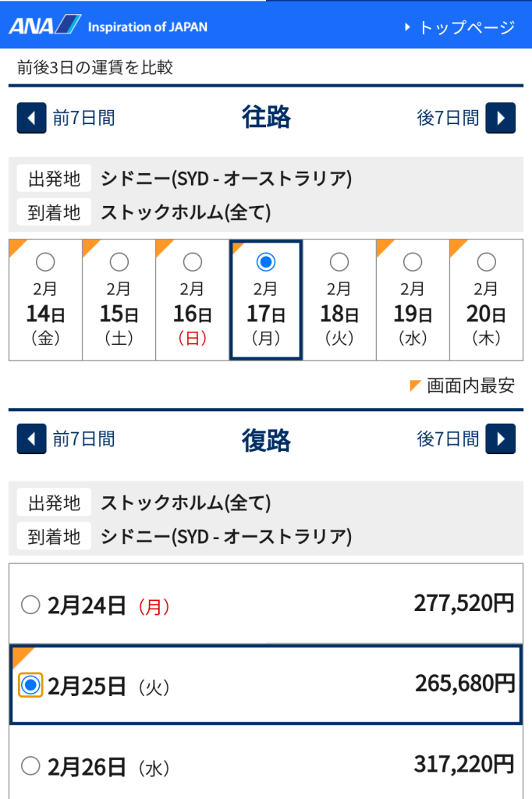Select outbound date 2月14日 (金)
Image resolution: width=532 pixels, height=799 pixels.
point(45,261)
